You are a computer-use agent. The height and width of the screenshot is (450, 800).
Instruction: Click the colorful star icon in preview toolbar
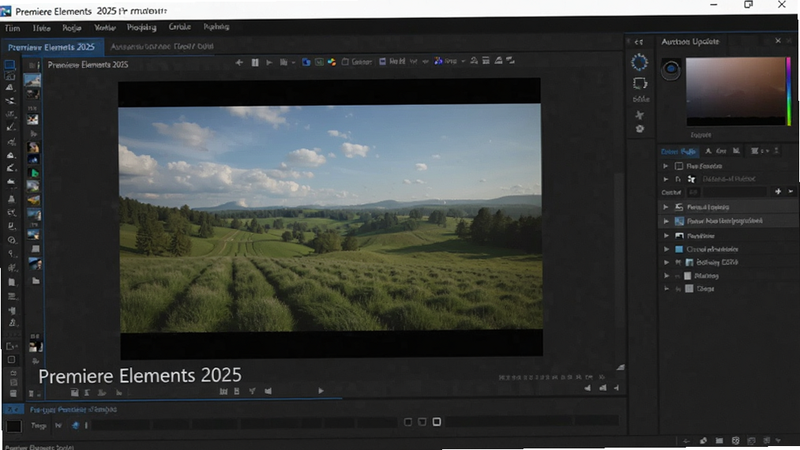point(438,61)
